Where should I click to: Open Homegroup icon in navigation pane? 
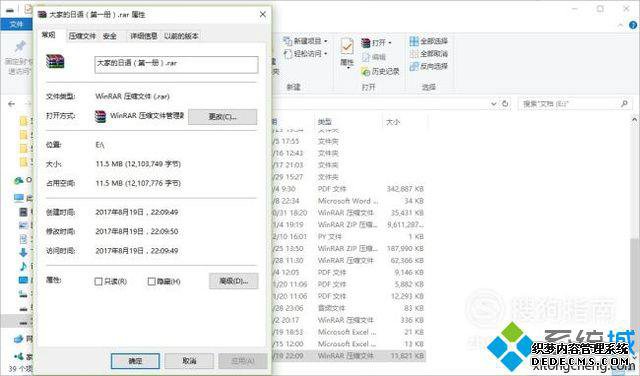point(18,356)
